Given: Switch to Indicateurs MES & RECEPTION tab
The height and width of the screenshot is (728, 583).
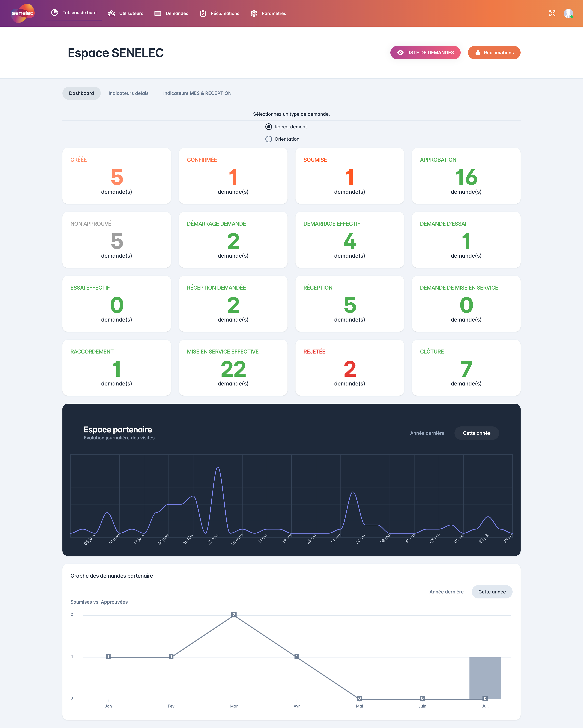Looking at the screenshot, I should pyautogui.click(x=197, y=93).
